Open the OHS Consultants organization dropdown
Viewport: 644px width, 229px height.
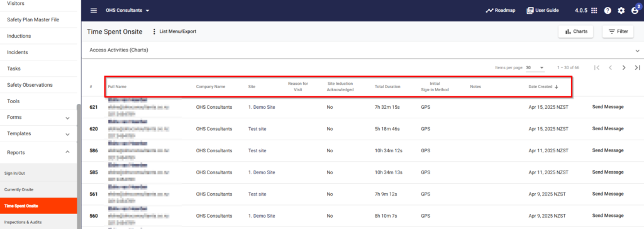127,10
